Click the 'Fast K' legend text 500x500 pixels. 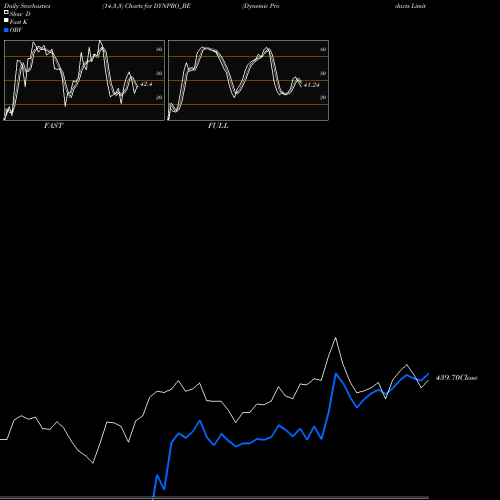[x=19, y=22]
